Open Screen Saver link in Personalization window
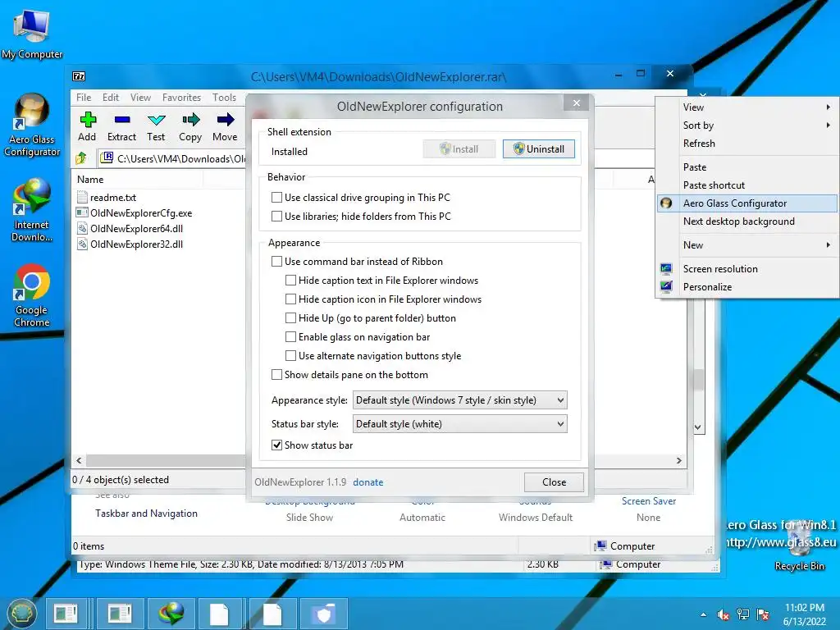The image size is (840, 630). pos(649,501)
